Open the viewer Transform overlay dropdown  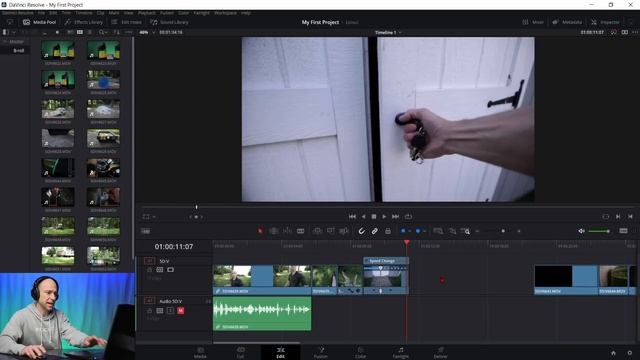pyautogui.click(x=154, y=217)
